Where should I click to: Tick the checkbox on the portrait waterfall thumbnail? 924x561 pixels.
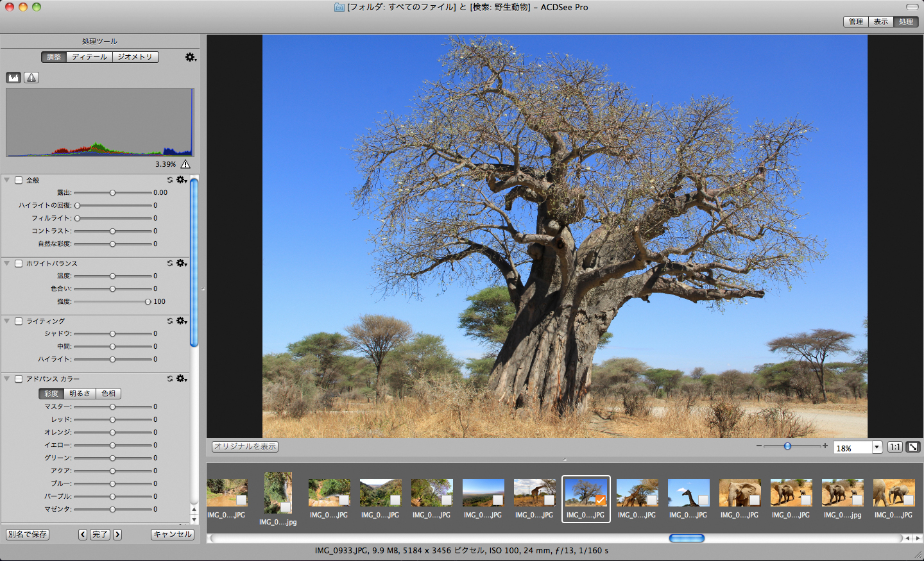286,507
